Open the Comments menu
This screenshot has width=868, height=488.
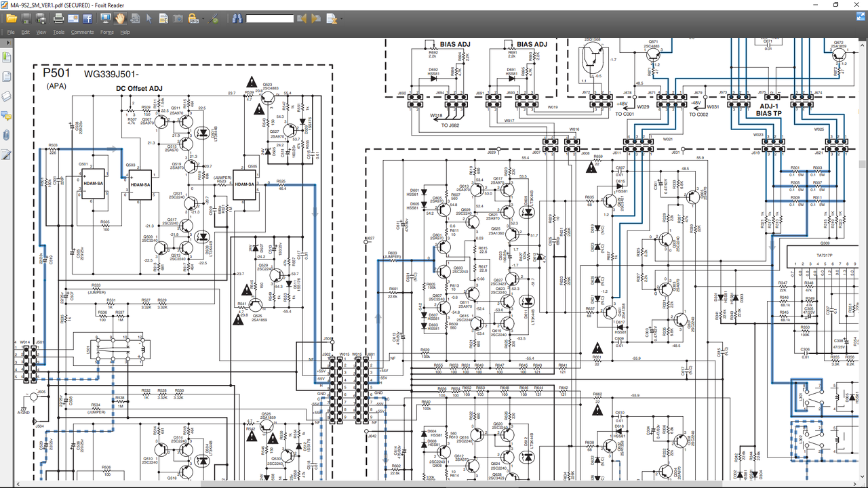click(x=83, y=32)
